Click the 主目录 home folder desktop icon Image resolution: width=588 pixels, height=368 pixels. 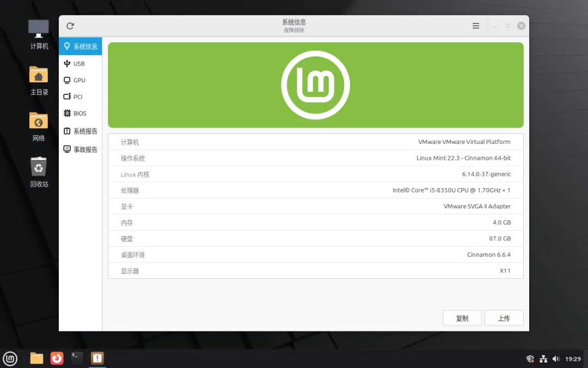pyautogui.click(x=39, y=81)
